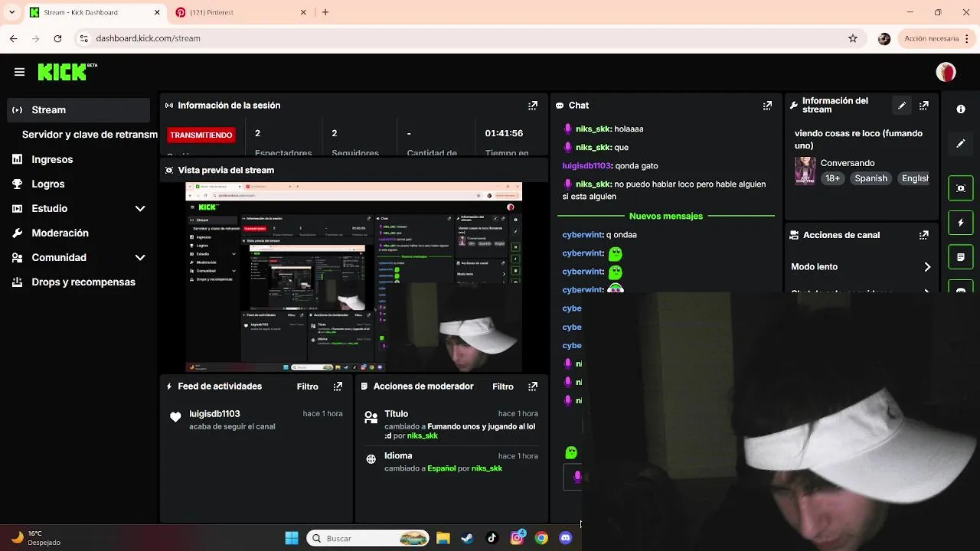Image resolution: width=980 pixels, height=551 pixels.
Task: Click the Conversando category thumbnail
Action: click(805, 171)
